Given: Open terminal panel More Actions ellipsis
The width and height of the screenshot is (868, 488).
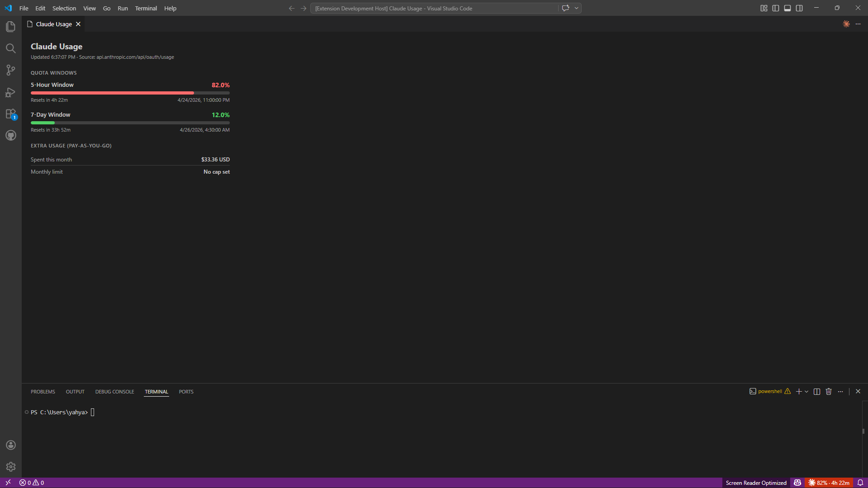Looking at the screenshot, I should tap(840, 392).
